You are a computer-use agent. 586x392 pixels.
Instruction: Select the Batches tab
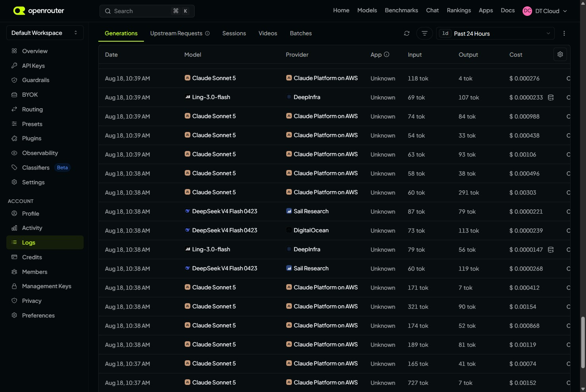pyautogui.click(x=301, y=33)
